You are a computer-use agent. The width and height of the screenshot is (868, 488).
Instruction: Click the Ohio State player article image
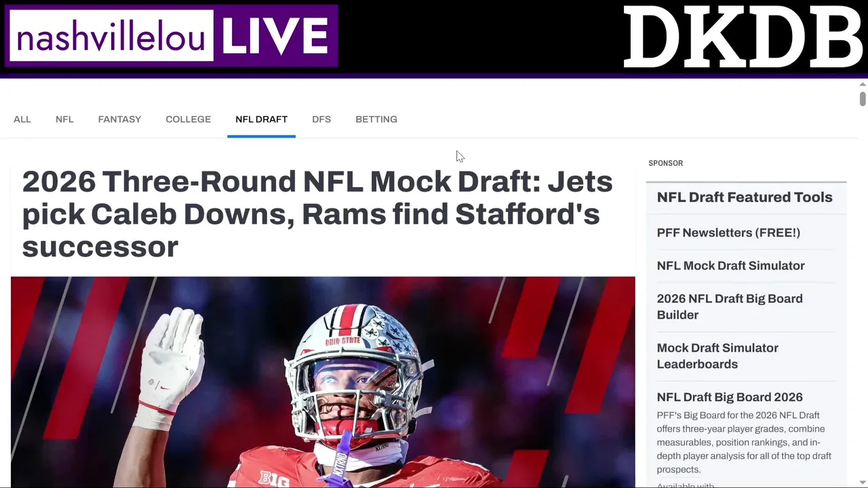pyautogui.click(x=323, y=382)
